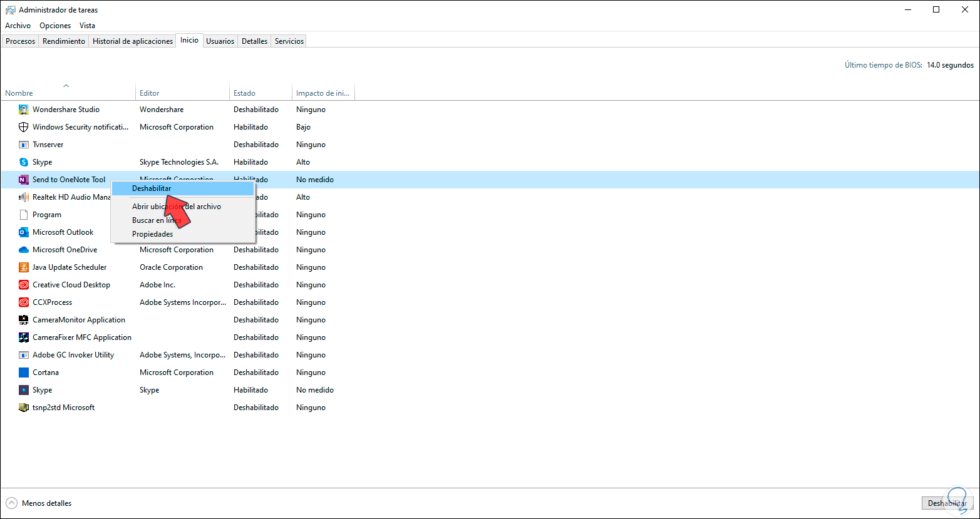Click the Task Manager title bar icon
980x519 pixels.
point(10,10)
